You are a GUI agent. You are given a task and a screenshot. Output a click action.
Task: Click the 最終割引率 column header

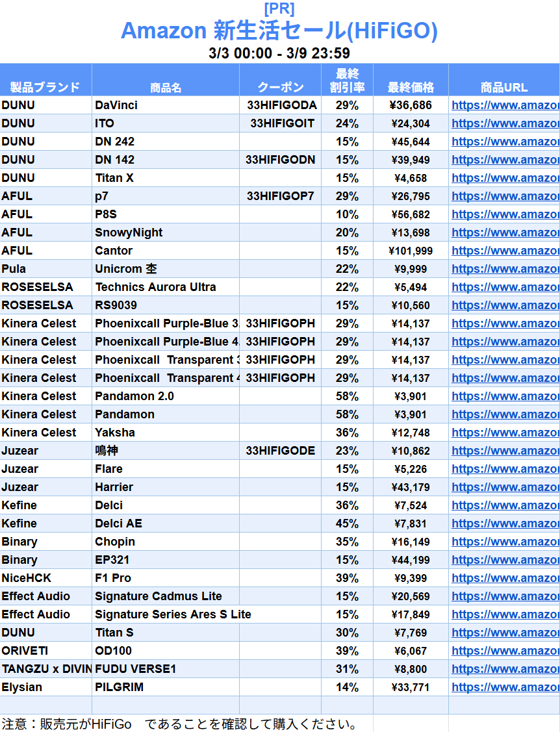tap(347, 81)
